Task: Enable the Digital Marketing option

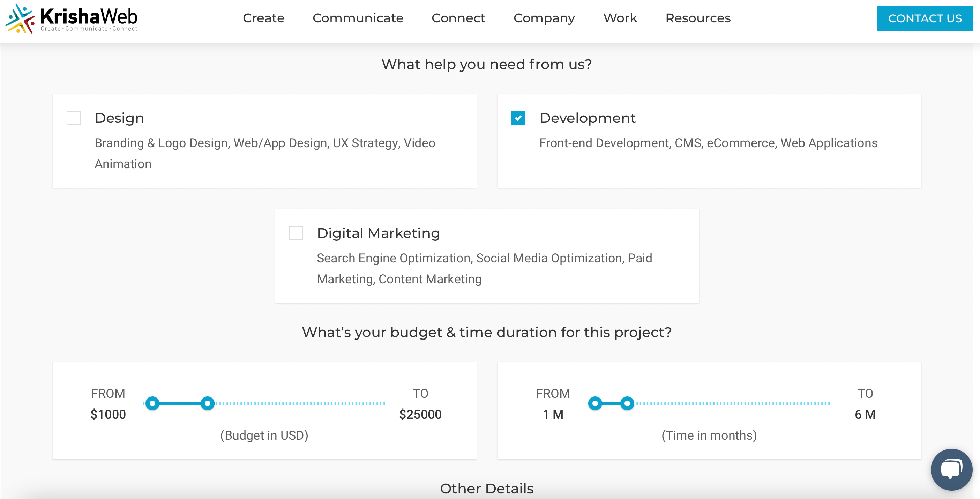Action: pos(296,233)
